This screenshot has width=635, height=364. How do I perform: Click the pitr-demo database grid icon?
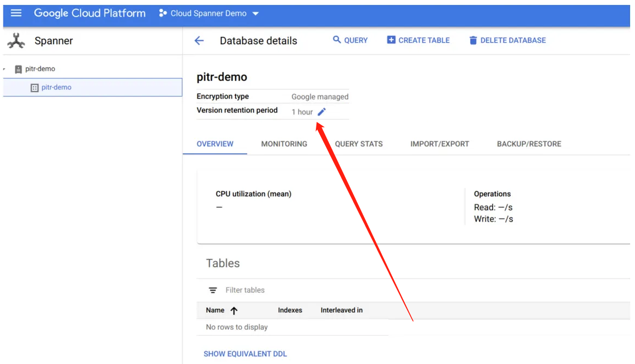tap(34, 88)
